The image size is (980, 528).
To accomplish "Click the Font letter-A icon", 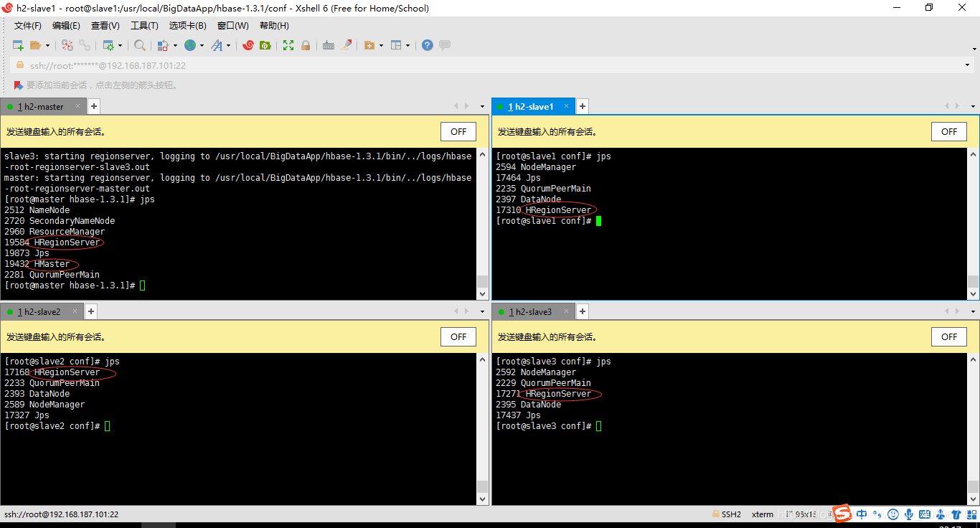I will 217,45.
